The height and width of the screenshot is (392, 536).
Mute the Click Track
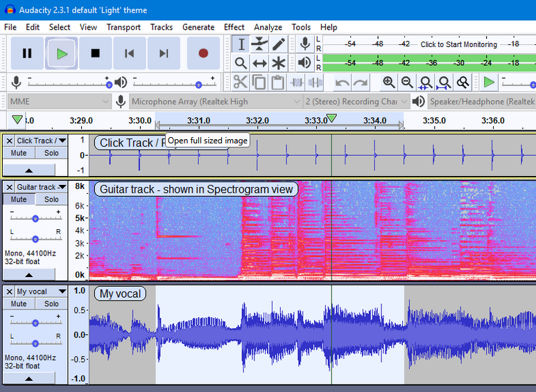pos(19,153)
